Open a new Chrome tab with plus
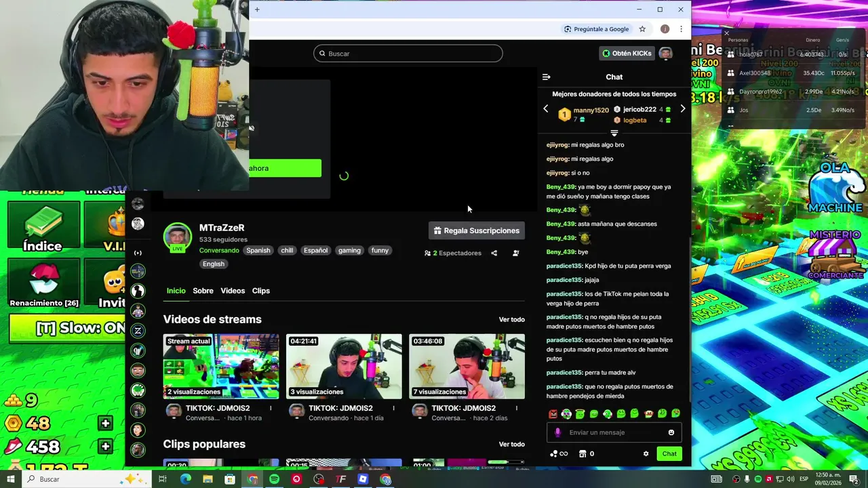Viewport: 868px width, 488px height. 257,9
